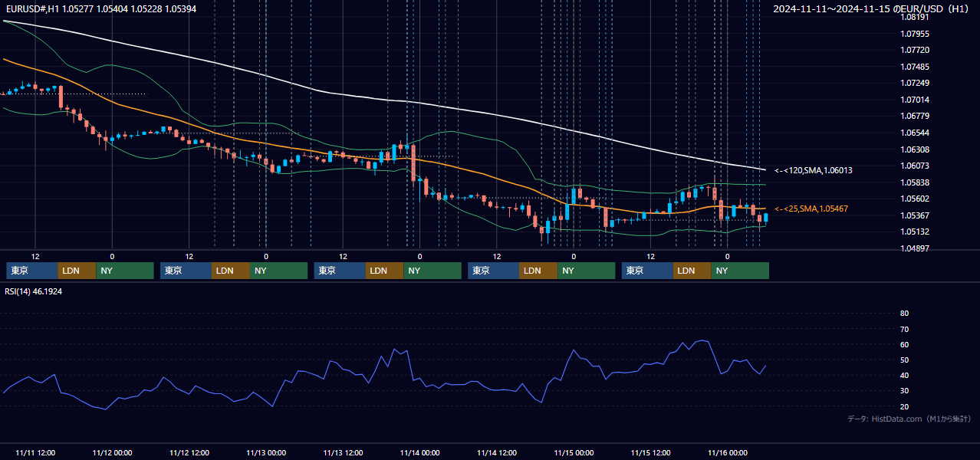
Task: Click RSI scale value 40
Action: pyautogui.click(x=904, y=376)
